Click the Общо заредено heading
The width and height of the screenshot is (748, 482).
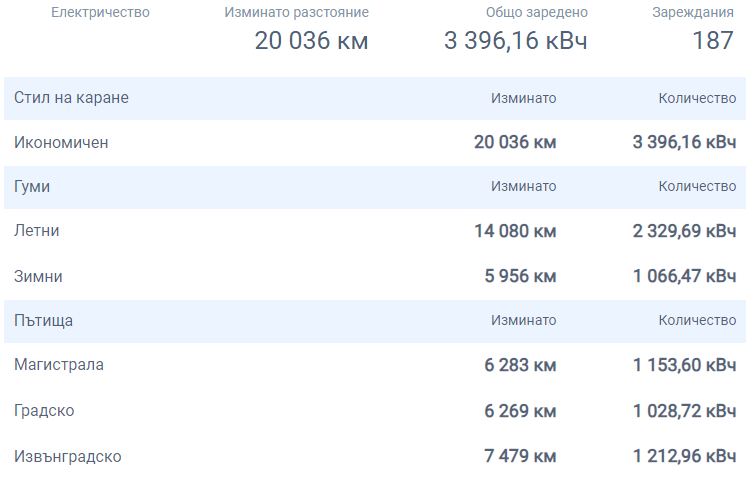tap(537, 13)
